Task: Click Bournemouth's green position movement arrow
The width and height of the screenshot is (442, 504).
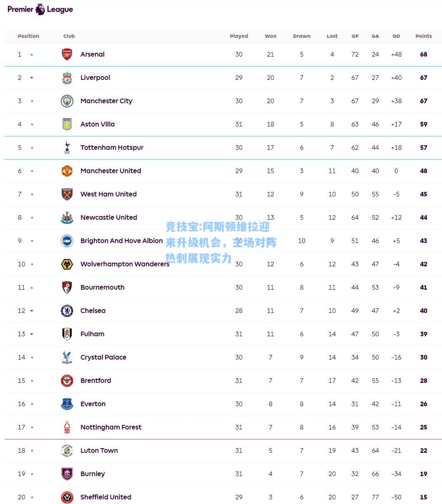Action: 32,288
